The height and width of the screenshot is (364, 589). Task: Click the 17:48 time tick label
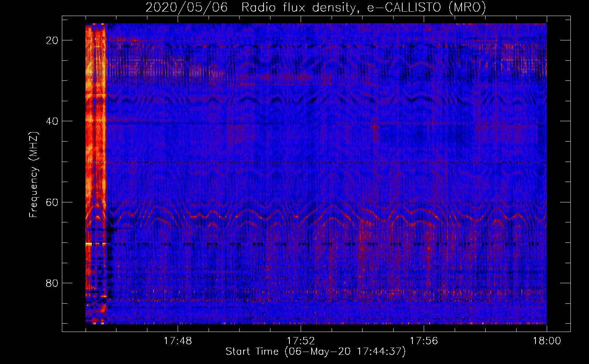click(178, 341)
